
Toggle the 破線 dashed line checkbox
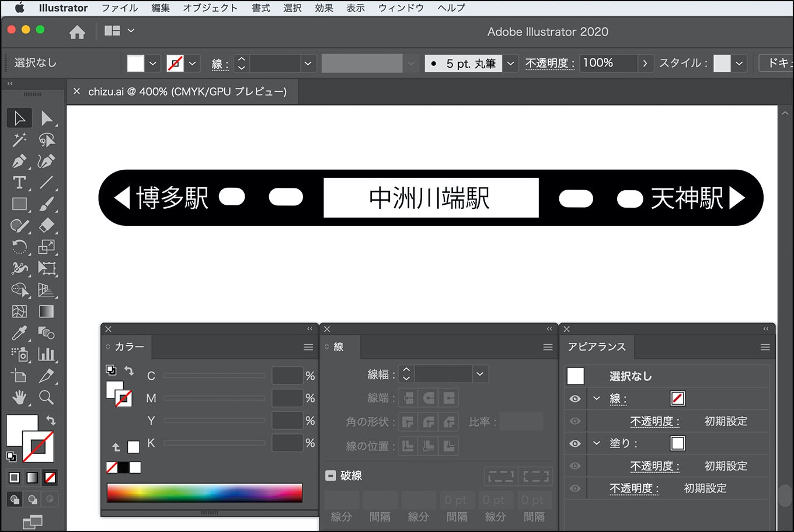point(330,475)
